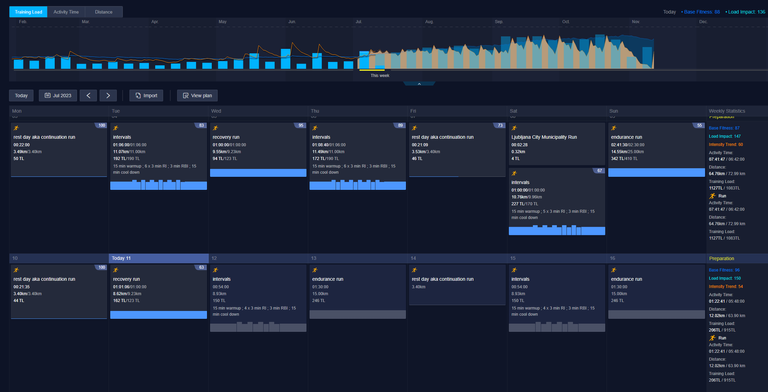Click the interval intensity graph on Thursday's 172 TL intervals
768x392 pixels.
[358, 185]
